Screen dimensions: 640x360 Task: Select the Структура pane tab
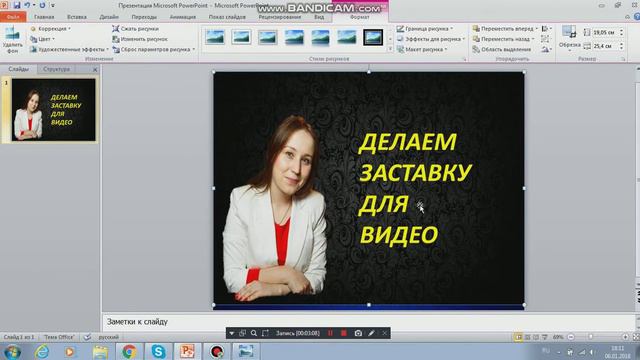(56, 69)
